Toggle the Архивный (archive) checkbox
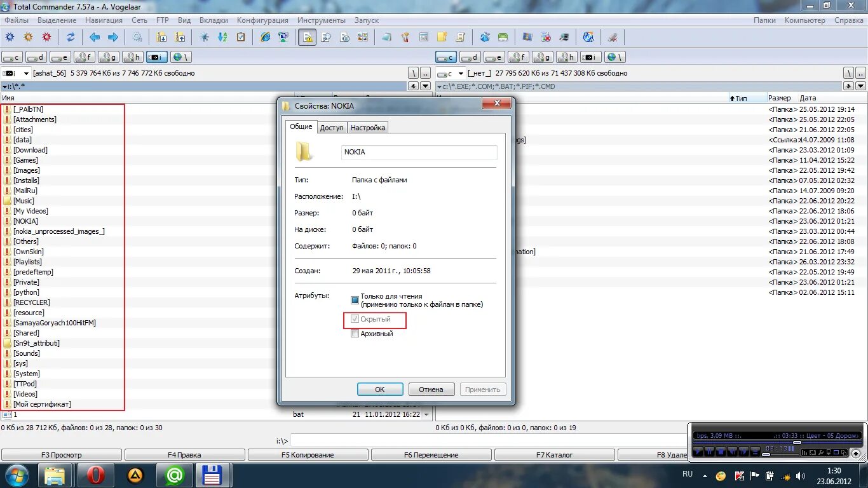This screenshot has height=488, width=868. coord(355,334)
